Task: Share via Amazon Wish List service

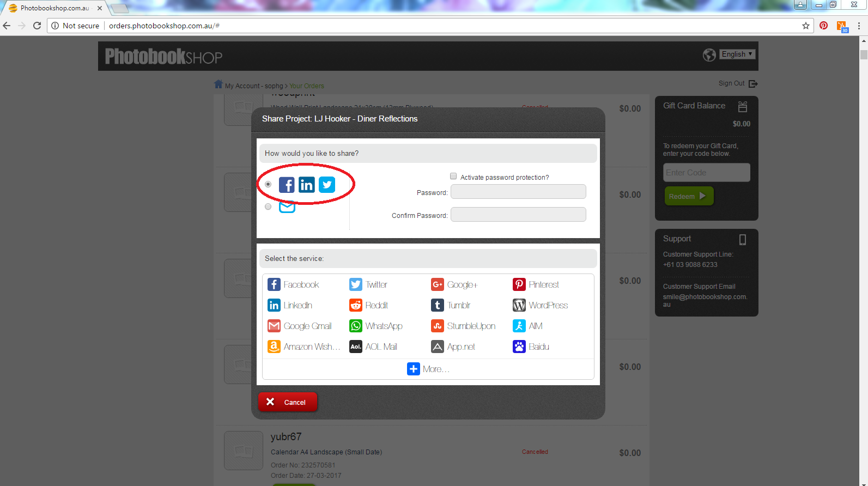Action: tap(304, 347)
